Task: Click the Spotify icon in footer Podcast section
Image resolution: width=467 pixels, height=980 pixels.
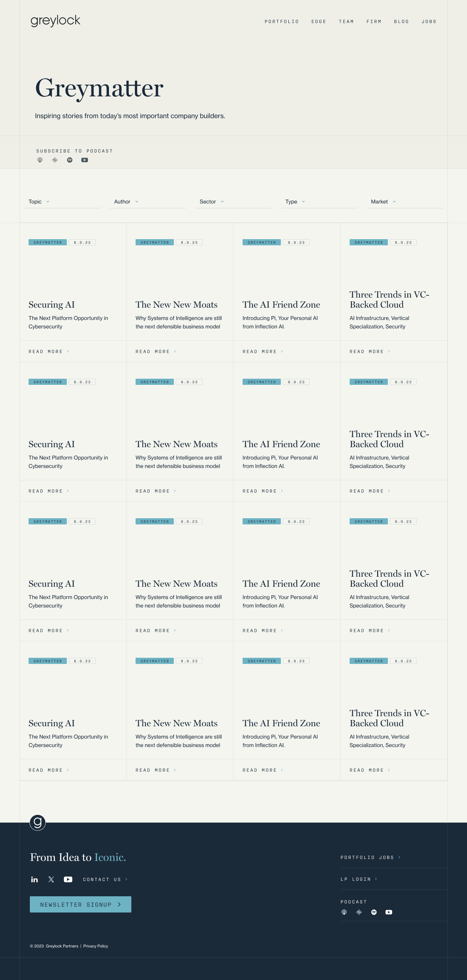Action: coord(374,912)
